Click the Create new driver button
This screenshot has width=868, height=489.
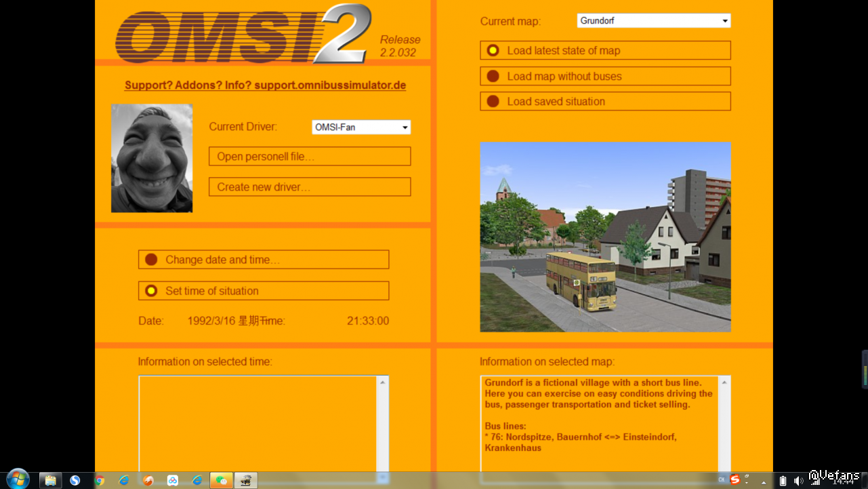click(310, 187)
